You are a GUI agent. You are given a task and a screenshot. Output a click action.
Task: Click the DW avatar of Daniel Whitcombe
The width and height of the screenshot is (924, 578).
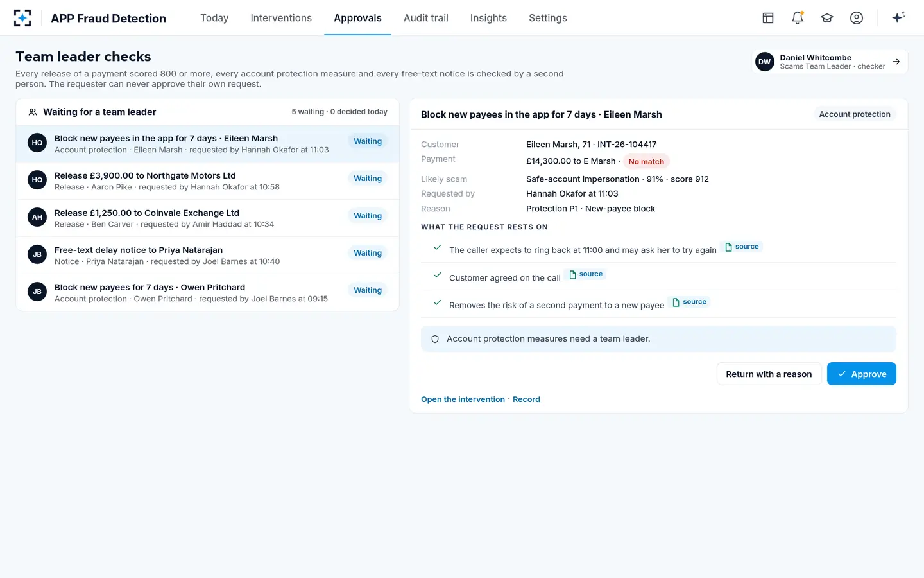765,62
